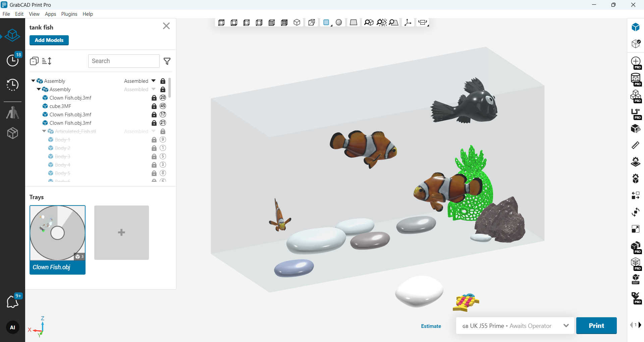Open the Plugins menu
Image resolution: width=644 pixels, height=342 pixels.
[69, 14]
